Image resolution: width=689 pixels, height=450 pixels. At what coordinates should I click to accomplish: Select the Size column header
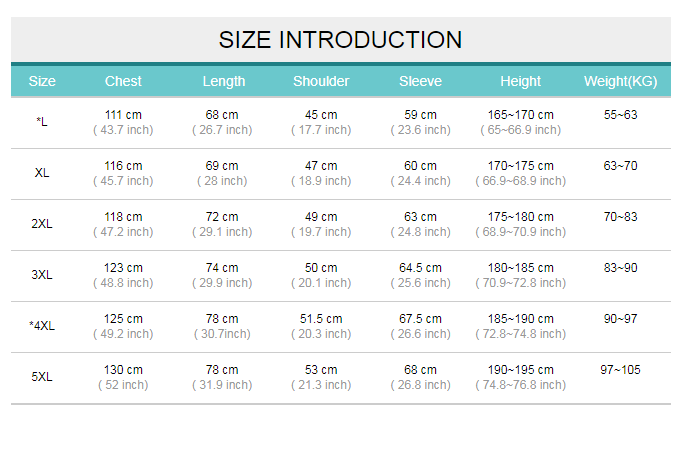pyautogui.click(x=42, y=81)
